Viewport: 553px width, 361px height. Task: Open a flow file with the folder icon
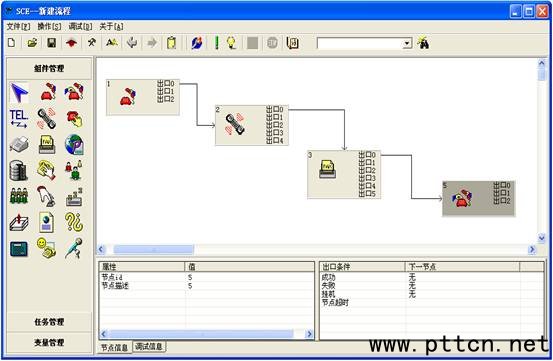32,43
